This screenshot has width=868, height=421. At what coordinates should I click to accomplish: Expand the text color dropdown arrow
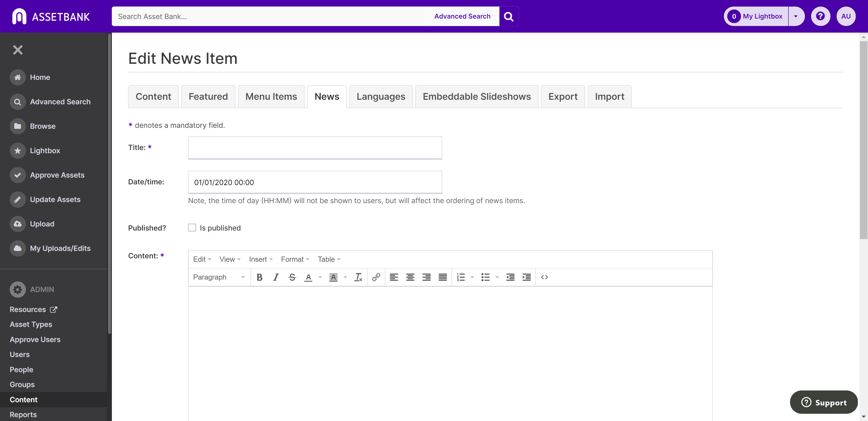pyautogui.click(x=320, y=277)
